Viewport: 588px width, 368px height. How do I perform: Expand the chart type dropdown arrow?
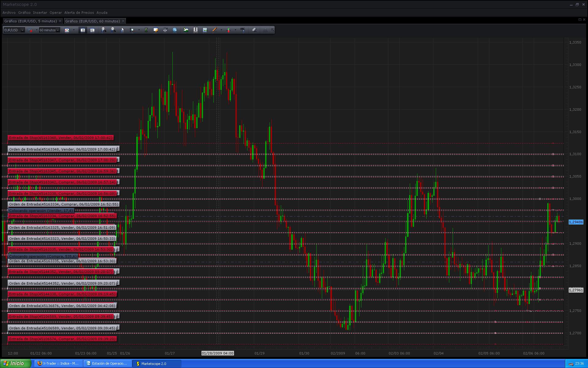point(74,30)
